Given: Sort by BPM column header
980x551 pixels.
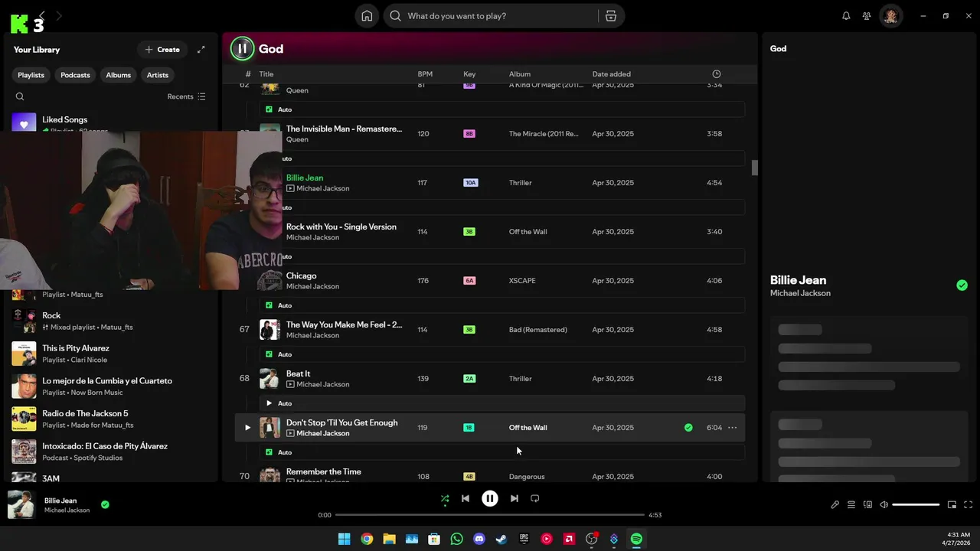Looking at the screenshot, I should click(x=425, y=74).
